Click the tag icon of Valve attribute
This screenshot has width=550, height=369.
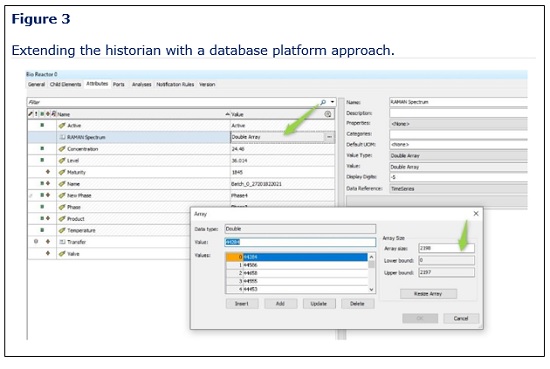click(62, 253)
